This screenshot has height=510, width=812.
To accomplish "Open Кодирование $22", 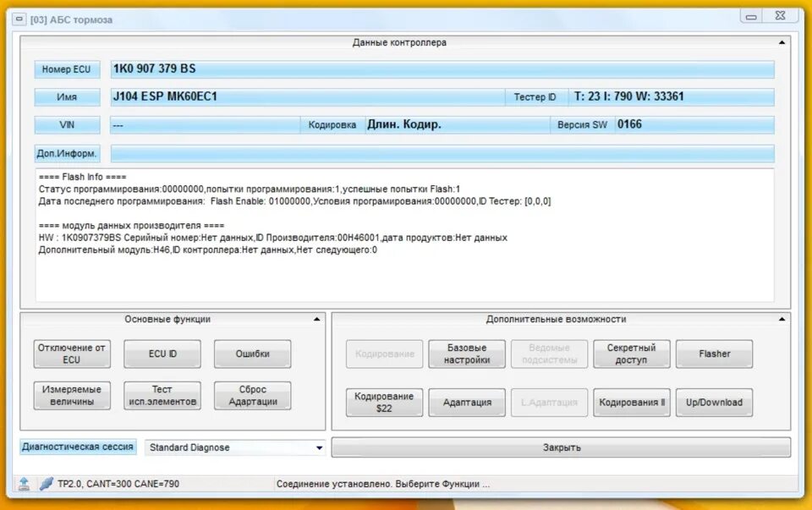I will [384, 403].
